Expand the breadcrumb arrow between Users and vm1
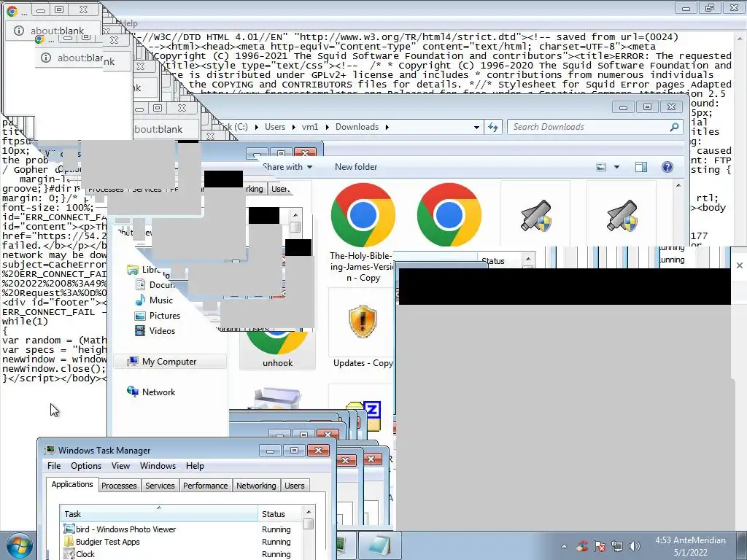Viewport: 747px width, 560px height. click(293, 127)
